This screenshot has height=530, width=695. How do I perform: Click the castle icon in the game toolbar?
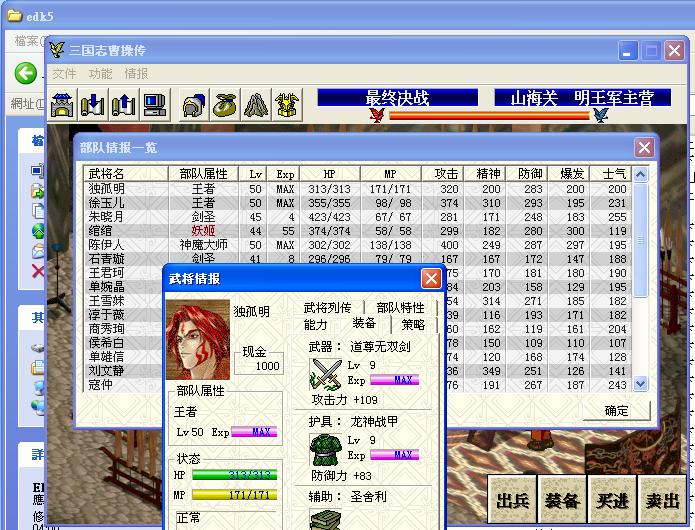(x=62, y=104)
